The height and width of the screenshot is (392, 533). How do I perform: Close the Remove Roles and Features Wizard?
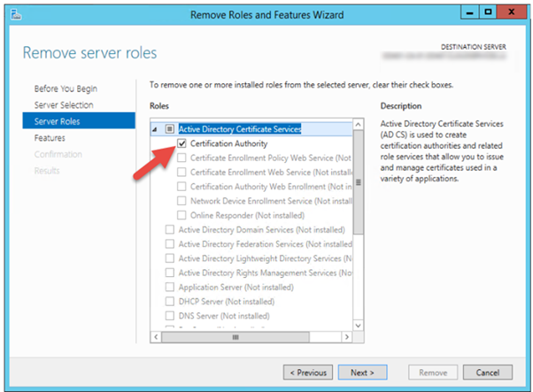(511, 12)
